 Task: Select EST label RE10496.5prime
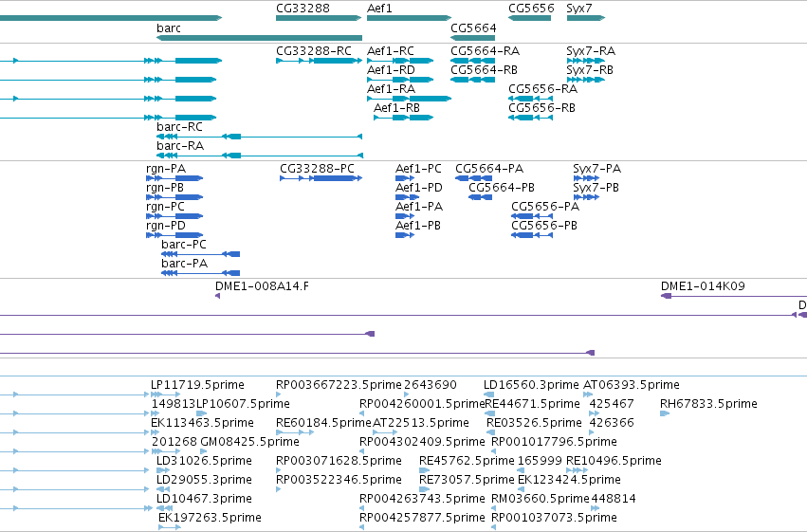coord(614,461)
